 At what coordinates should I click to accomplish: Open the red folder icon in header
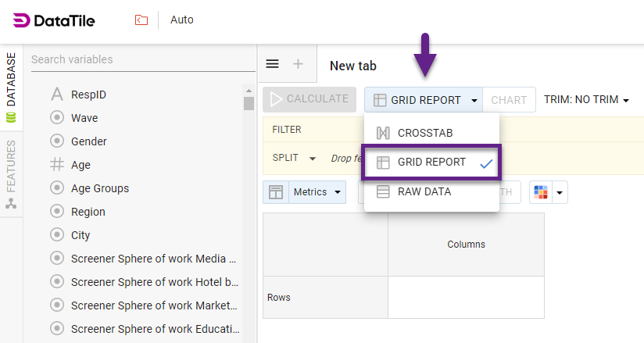tap(141, 20)
